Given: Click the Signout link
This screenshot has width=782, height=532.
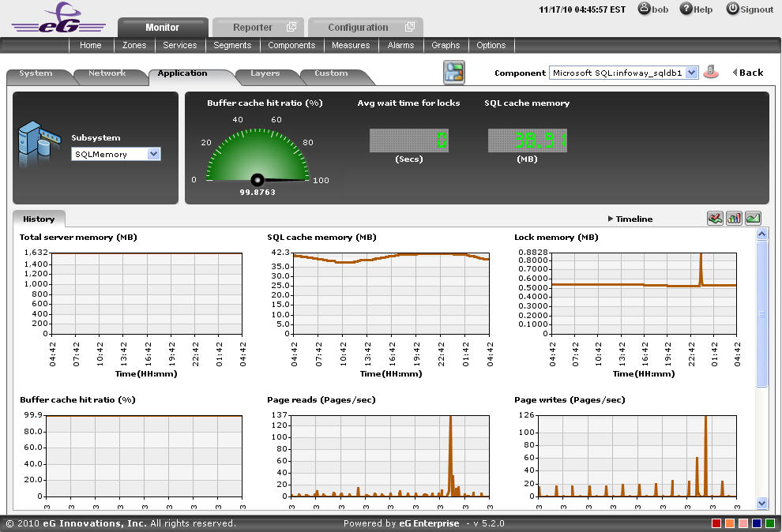Looking at the screenshot, I should 757,9.
